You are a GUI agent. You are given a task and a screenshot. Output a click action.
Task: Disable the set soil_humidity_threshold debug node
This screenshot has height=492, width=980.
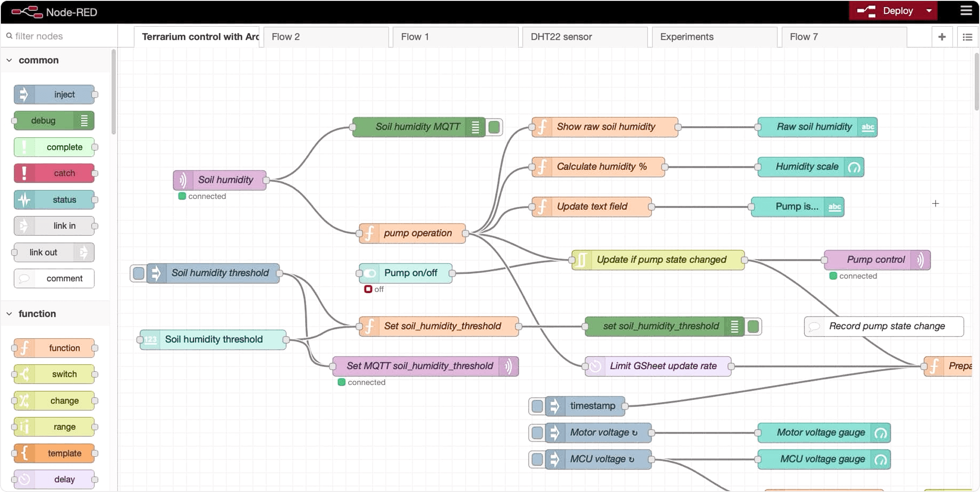753,326
